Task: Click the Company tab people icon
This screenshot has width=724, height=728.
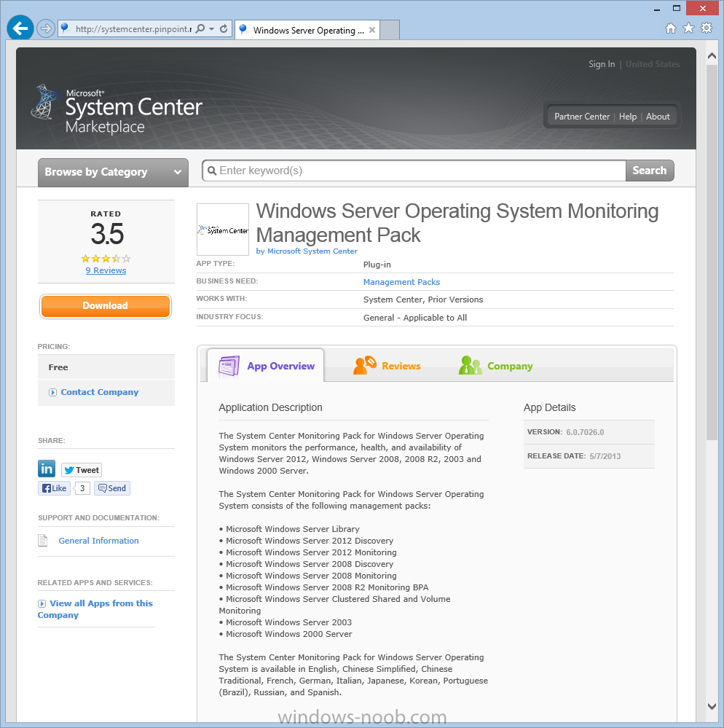Action: pyautogui.click(x=470, y=365)
